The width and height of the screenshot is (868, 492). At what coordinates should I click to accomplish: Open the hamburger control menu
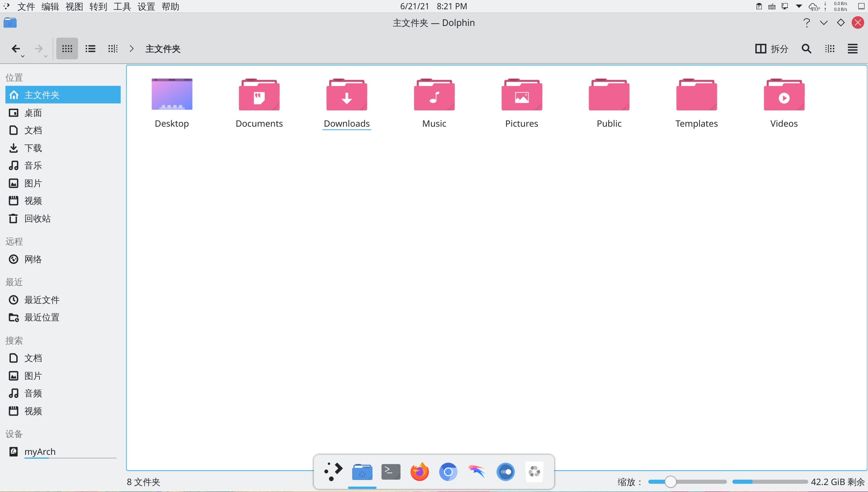852,48
